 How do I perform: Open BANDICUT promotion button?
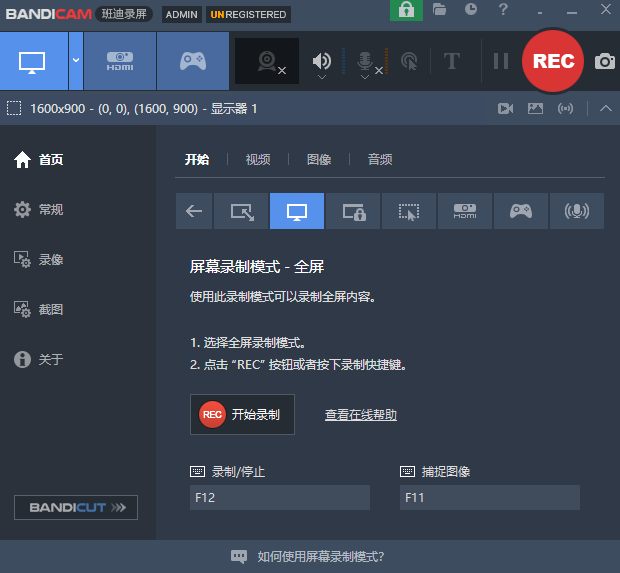pyautogui.click(x=76, y=507)
